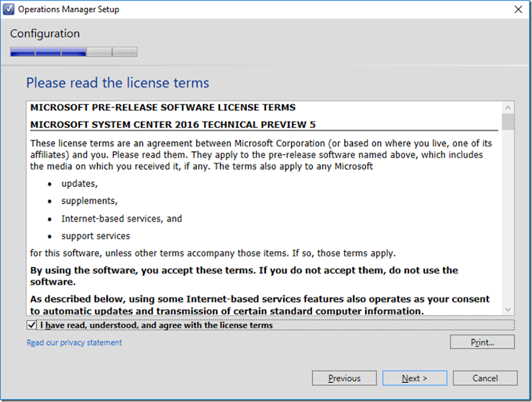Click 'Internet-based services, and' bullet item
This screenshot has height=402, width=532.
(x=122, y=219)
